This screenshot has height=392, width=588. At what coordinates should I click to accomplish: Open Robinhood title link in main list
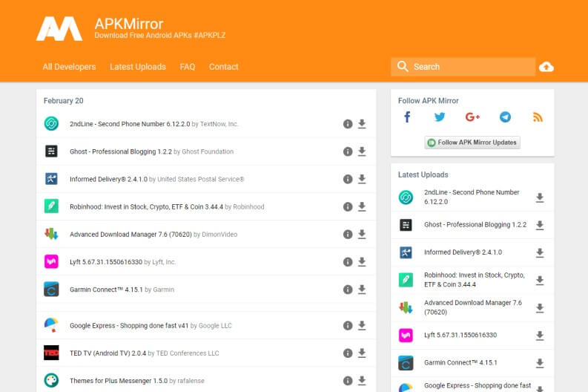pyautogui.click(x=146, y=207)
